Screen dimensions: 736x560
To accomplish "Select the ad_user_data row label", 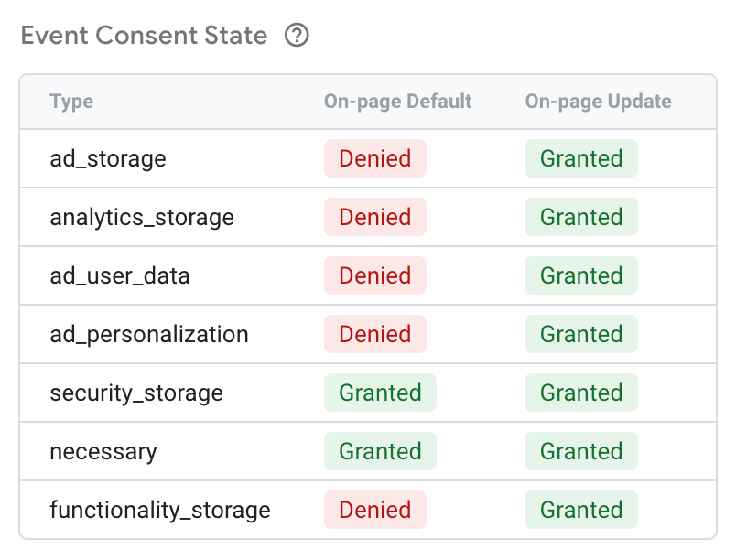I will coord(120,275).
